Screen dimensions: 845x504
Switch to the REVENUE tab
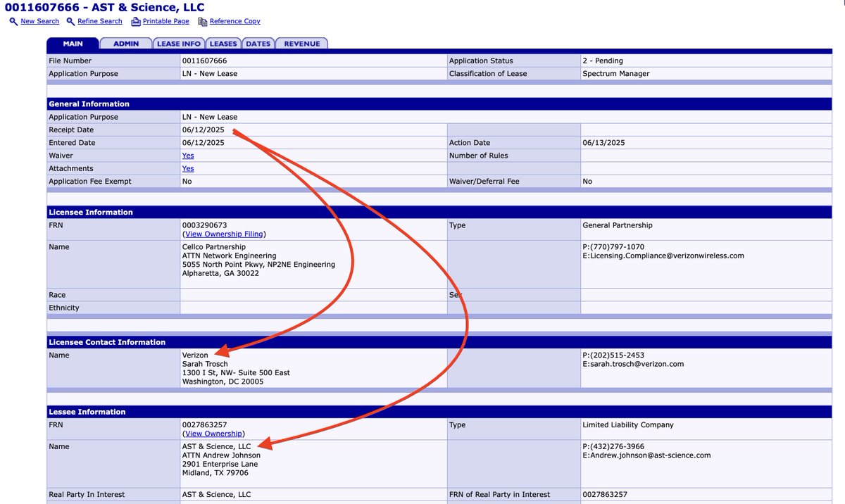(x=301, y=44)
